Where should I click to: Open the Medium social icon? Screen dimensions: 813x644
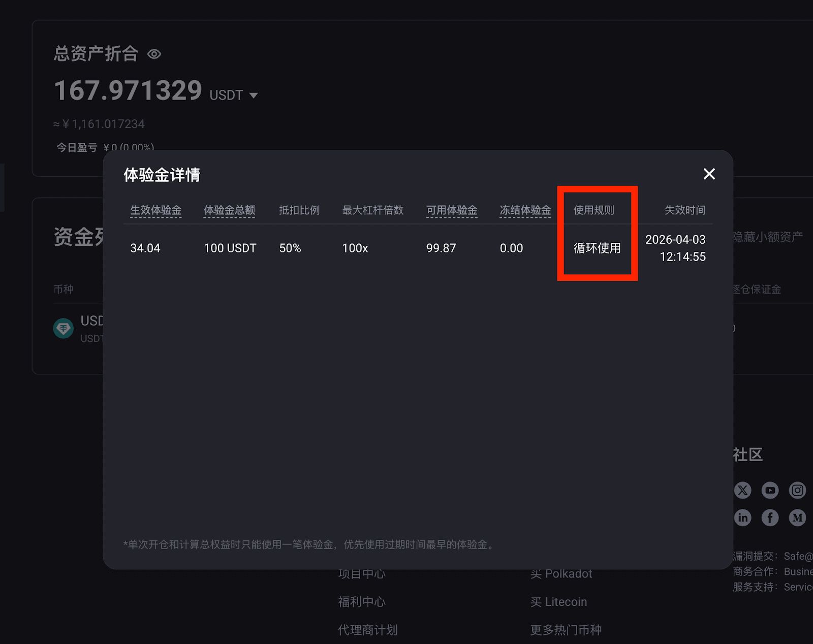797,518
